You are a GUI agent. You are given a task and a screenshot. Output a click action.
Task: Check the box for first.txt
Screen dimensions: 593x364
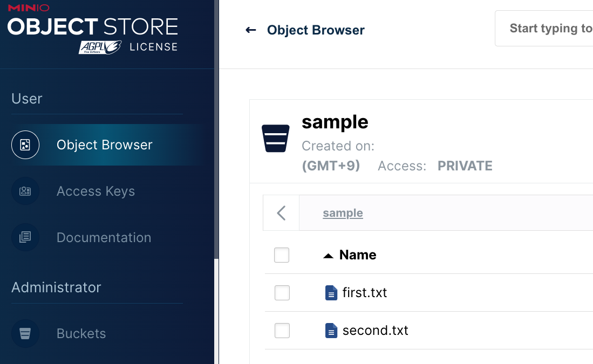pyautogui.click(x=282, y=293)
